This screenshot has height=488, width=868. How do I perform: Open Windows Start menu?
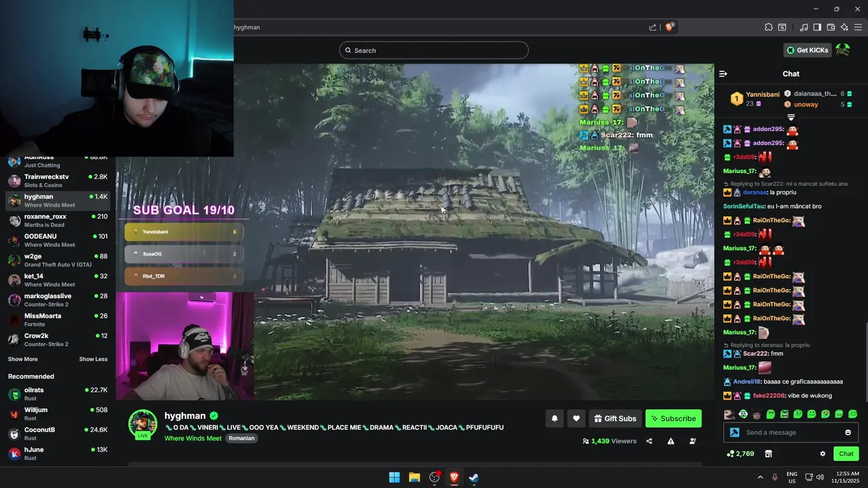point(394,477)
